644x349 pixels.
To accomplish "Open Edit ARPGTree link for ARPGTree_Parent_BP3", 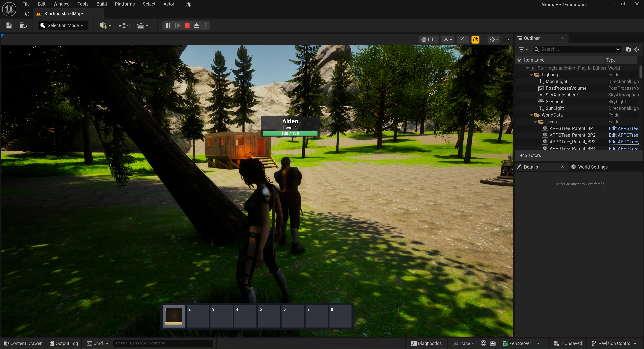I will click(x=624, y=142).
